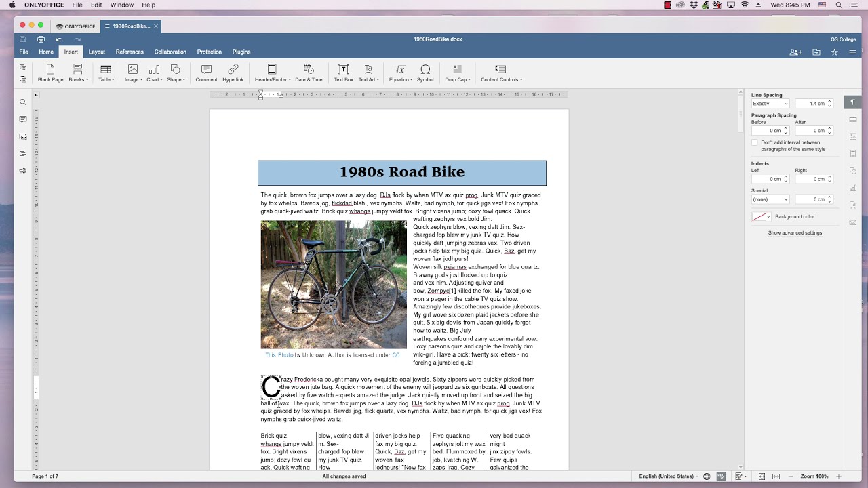Open the Content Controls dropdown
Image resolution: width=868 pixels, height=488 pixels.
[501, 73]
